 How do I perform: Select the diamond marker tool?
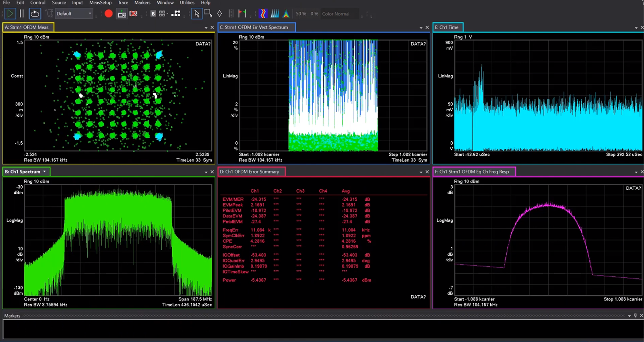point(219,14)
